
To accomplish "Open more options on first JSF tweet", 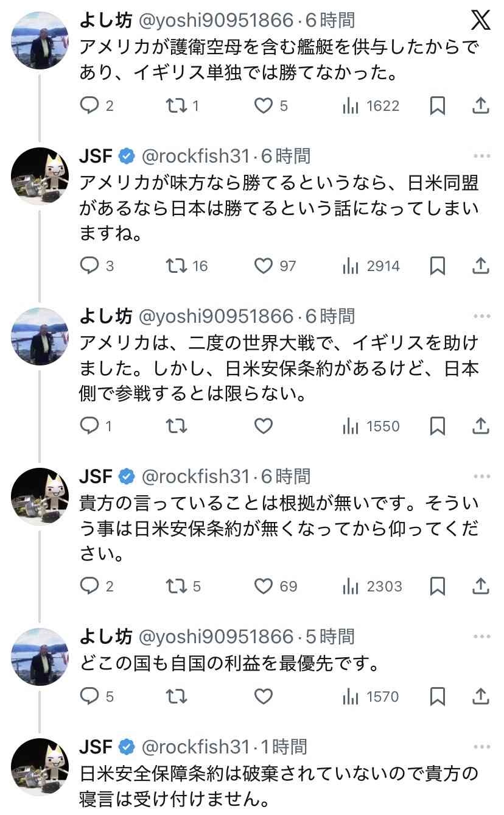I will pos(481,157).
